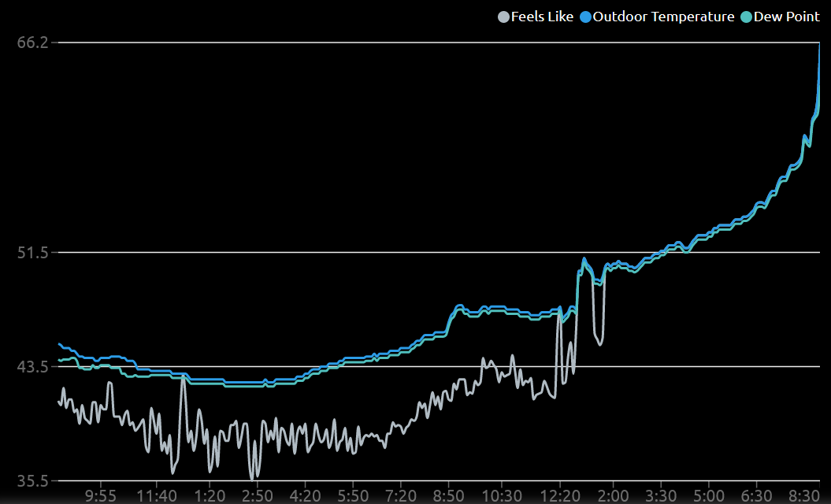Image resolution: width=831 pixels, height=504 pixels.
Task: Click the 51.5 y-axis label
Action: click(33, 253)
